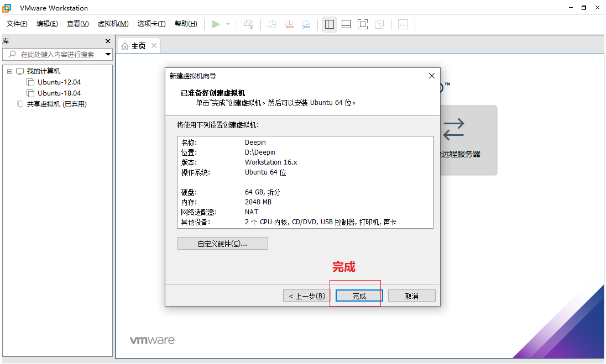The width and height of the screenshot is (606, 364).
Task: Open the 虚拟机(M) menu
Action: (x=113, y=24)
